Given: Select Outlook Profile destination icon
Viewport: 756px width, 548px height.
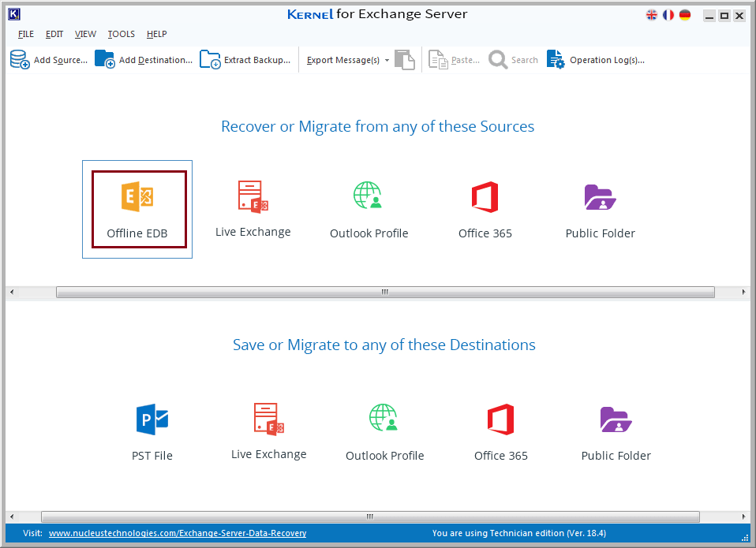Looking at the screenshot, I should point(384,417).
